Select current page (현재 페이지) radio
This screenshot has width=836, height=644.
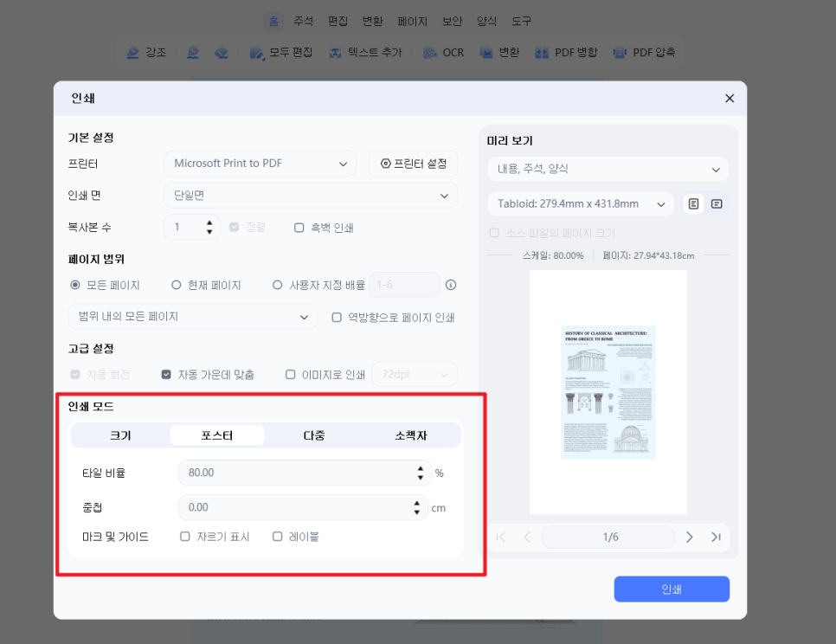tap(176, 286)
